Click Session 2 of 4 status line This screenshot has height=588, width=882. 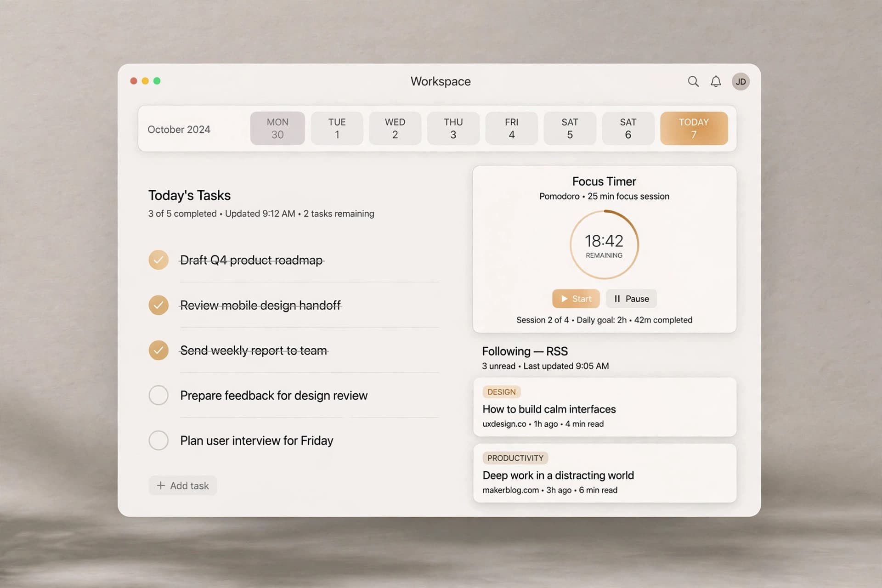(604, 320)
